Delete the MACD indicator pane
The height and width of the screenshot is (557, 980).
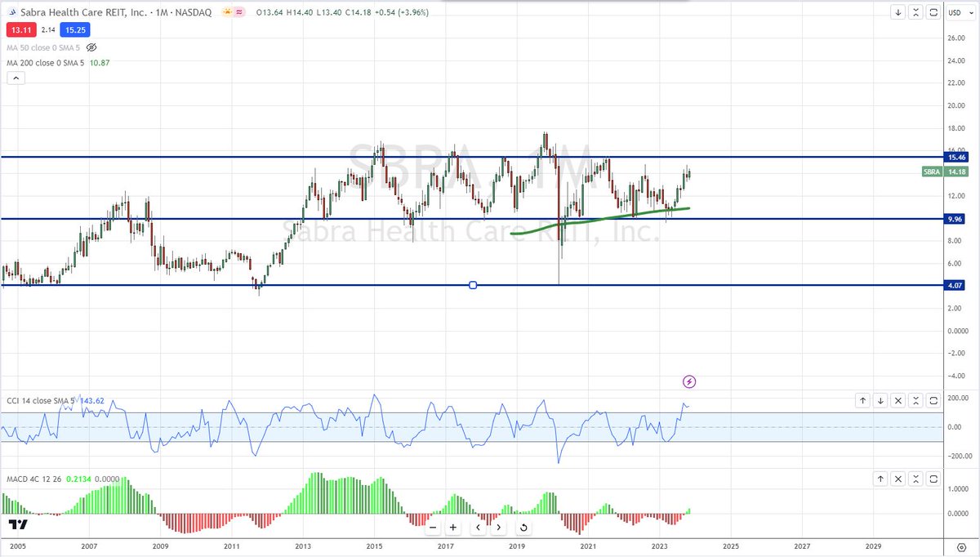[x=898, y=479]
